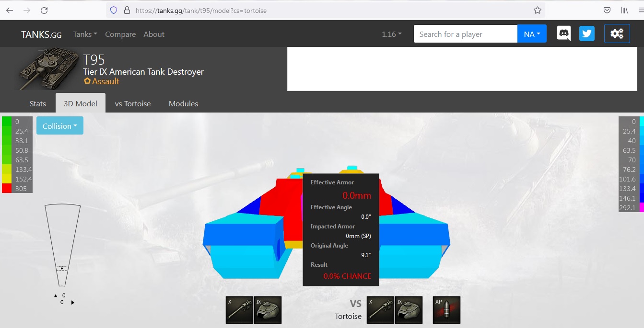Open site settings with the gears icon
The width and height of the screenshot is (644, 328).
(x=617, y=34)
